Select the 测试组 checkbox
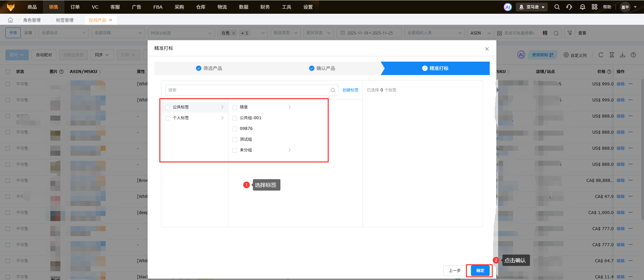644x280 pixels. [235, 140]
